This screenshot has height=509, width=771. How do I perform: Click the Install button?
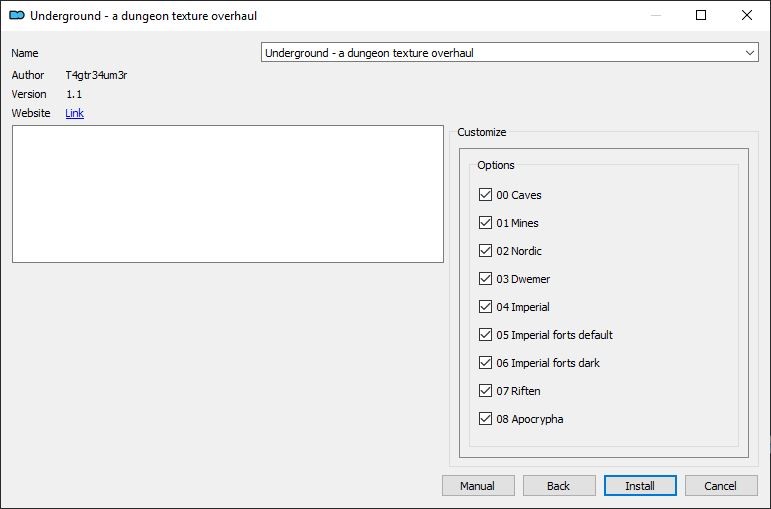(x=640, y=486)
